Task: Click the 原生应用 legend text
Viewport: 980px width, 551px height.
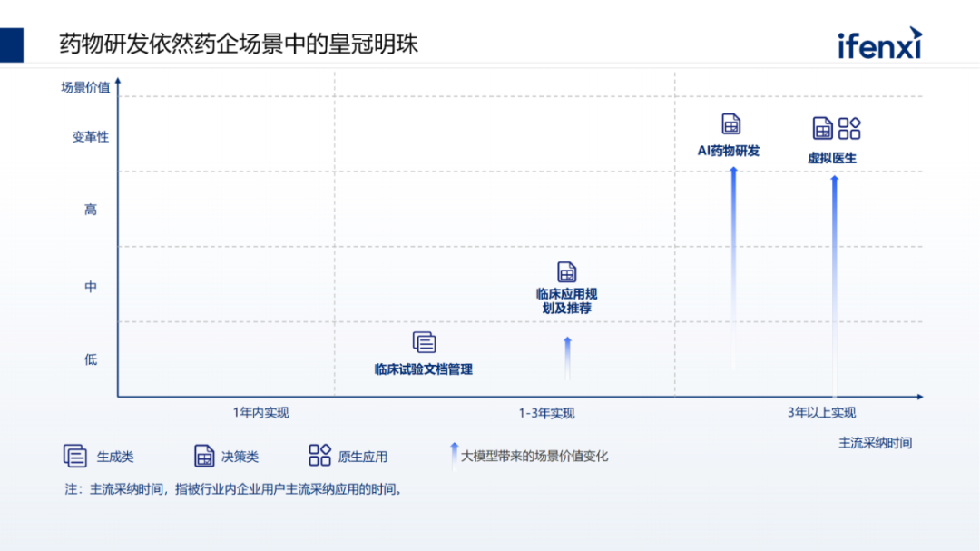Action: click(x=362, y=457)
